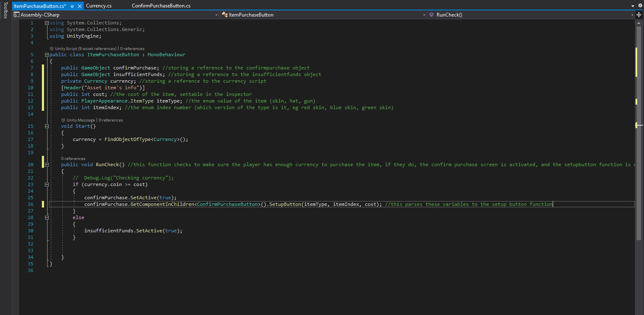The height and width of the screenshot is (315, 644).
Task: Click 'using System.Collections.Generic;' line
Action: 97,29
